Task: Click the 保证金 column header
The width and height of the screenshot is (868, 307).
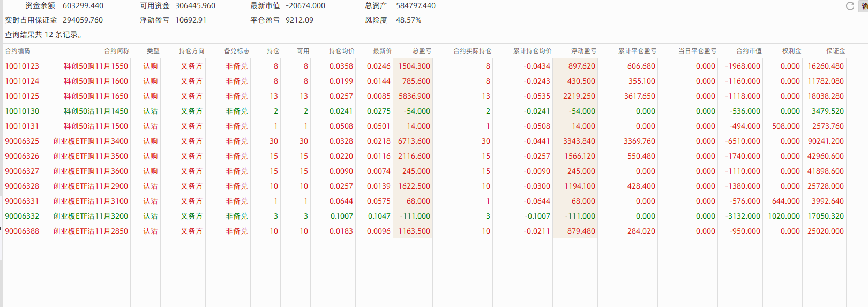Action: [x=835, y=51]
